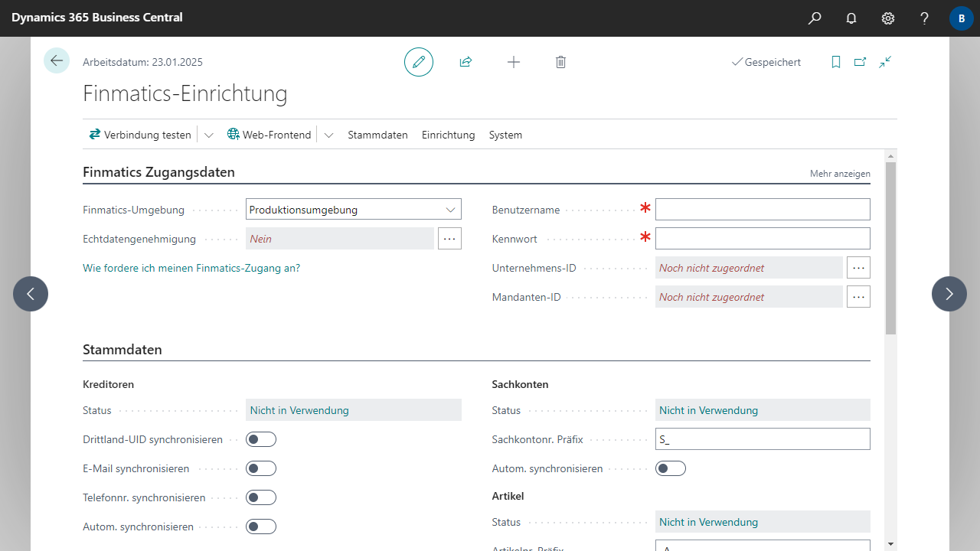Expand dropdown arrow next to Verbindung testen
980x551 pixels.
point(209,135)
